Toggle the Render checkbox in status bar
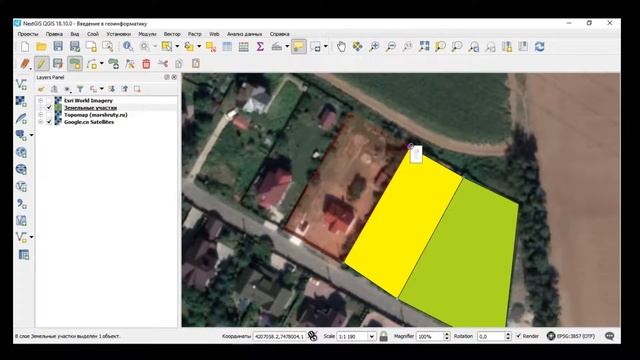This screenshot has width=640, height=360. click(x=518, y=336)
